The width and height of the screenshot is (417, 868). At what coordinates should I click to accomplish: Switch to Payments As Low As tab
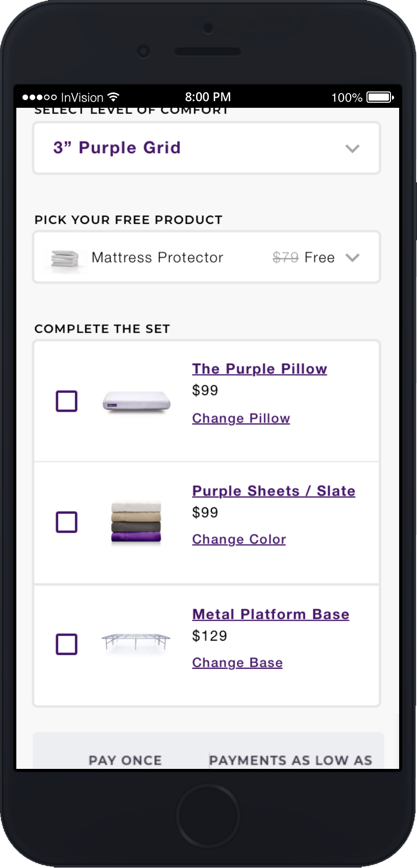[x=290, y=760]
